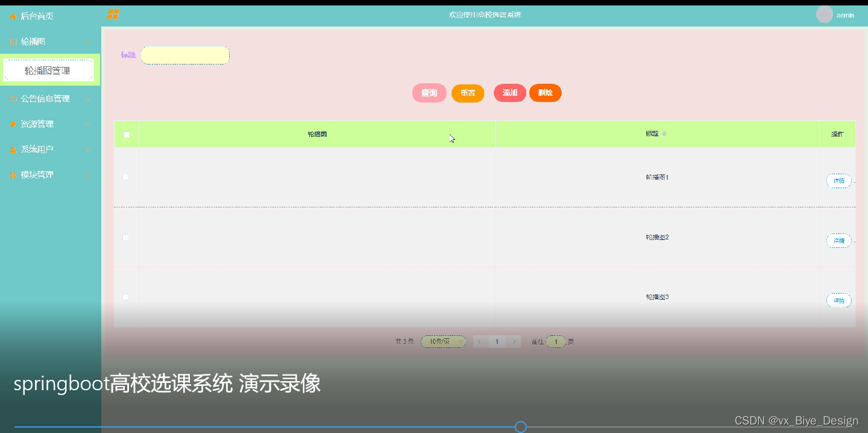Open 详情 for row 轮播图1
Viewport: 868px width, 433px height.
[838, 181]
